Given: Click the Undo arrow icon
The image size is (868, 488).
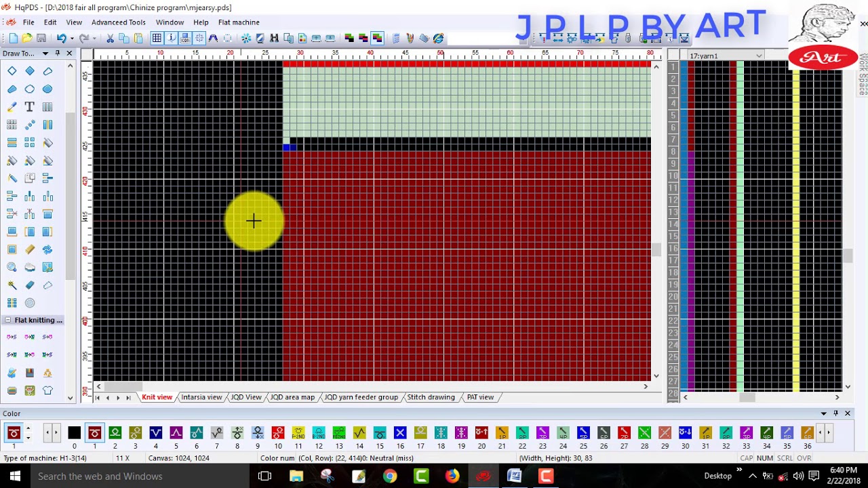Looking at the screenshot, I should pos(61,38).
